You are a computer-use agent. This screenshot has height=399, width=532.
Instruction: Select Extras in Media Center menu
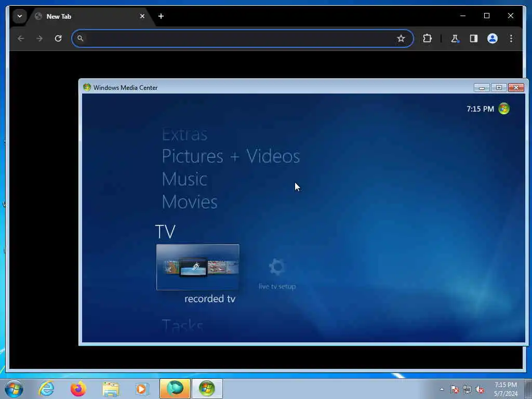184,135
